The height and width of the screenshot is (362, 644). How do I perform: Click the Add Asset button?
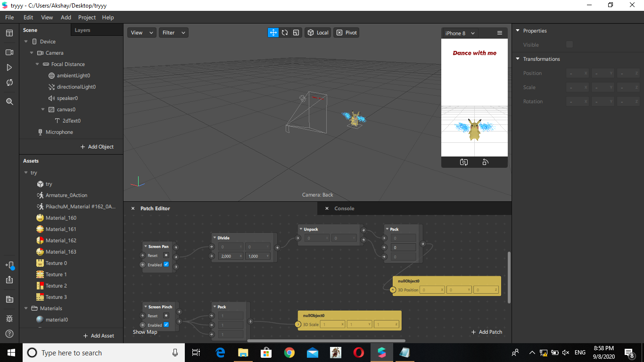pos(99,336)
